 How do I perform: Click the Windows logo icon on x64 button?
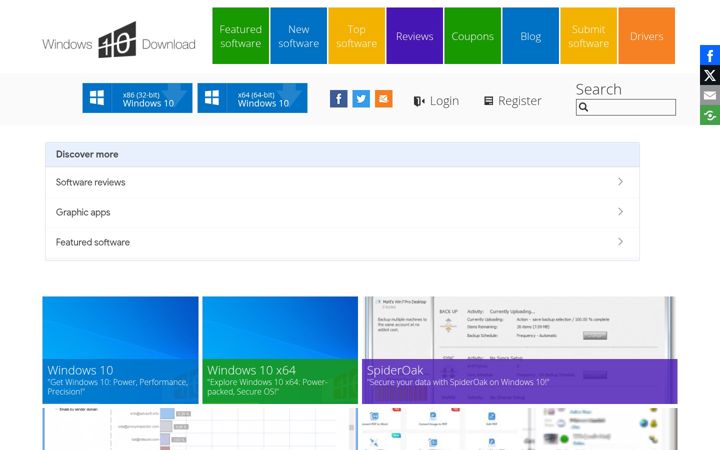(212, 98)
